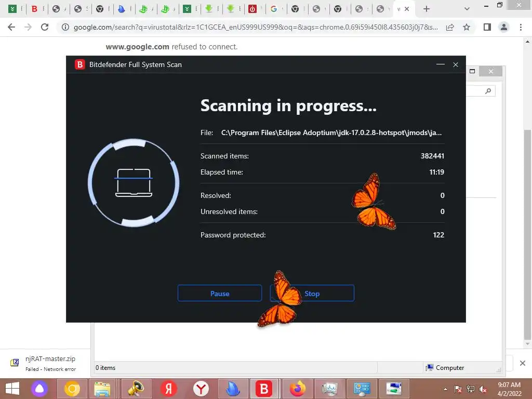Open the Chrome three-dot menu
The height and width of the screenshot is (399, 532).
pyautogui.click(x=521, y=27)
